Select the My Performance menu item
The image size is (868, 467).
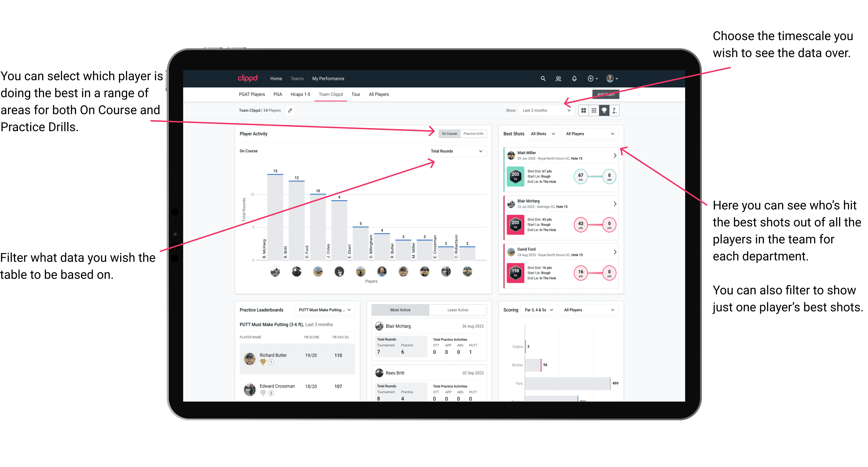(328, 78)
